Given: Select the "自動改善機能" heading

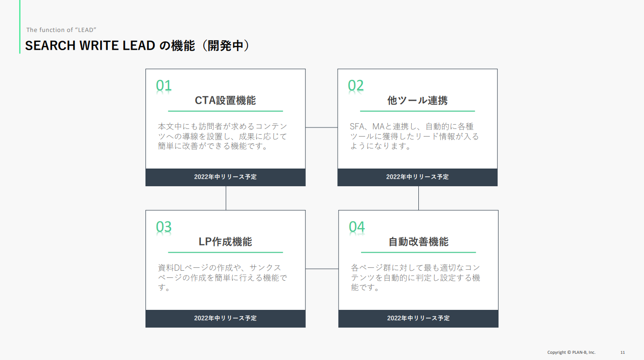Looking at the screenshot, I should [418, 242].
